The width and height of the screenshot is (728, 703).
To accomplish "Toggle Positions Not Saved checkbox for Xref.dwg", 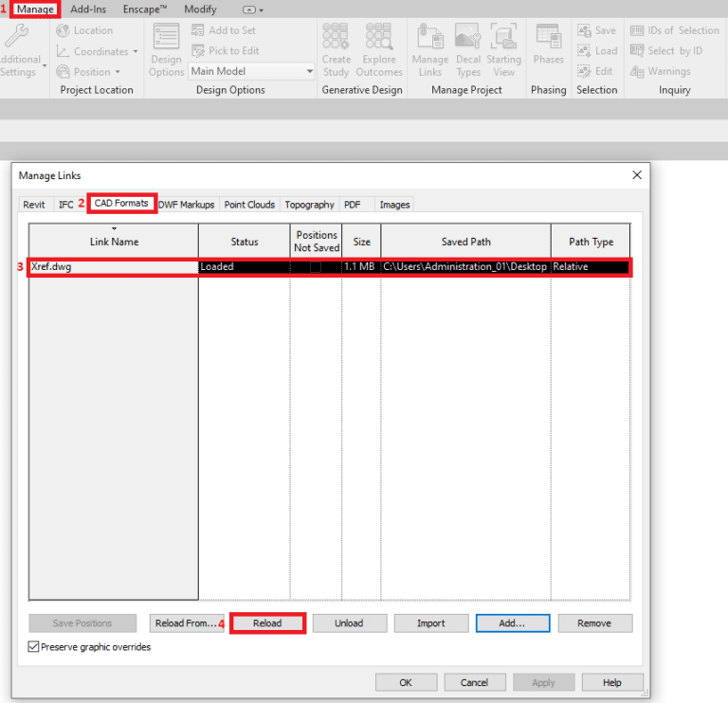I will [x=316, y=267].
